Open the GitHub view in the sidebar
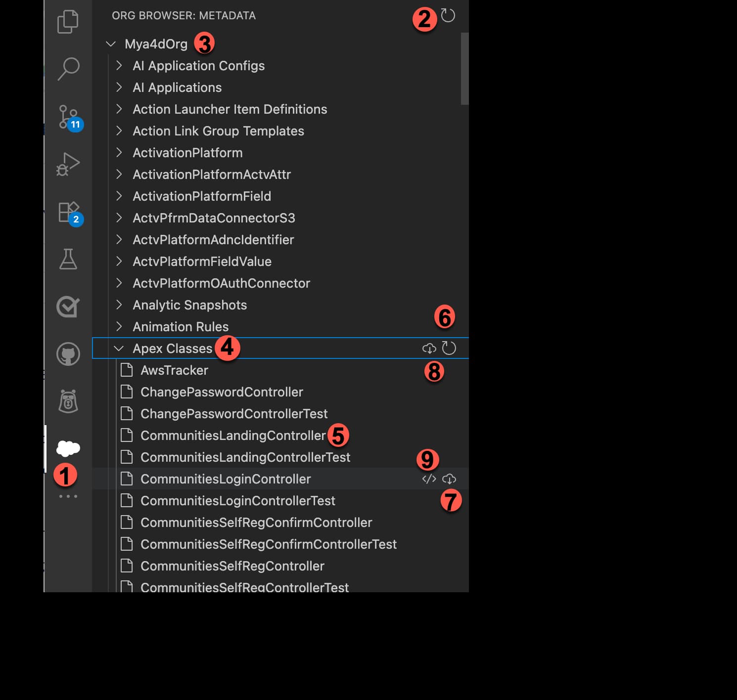Viewport: 737px width, 700px height. pos(68,354)
